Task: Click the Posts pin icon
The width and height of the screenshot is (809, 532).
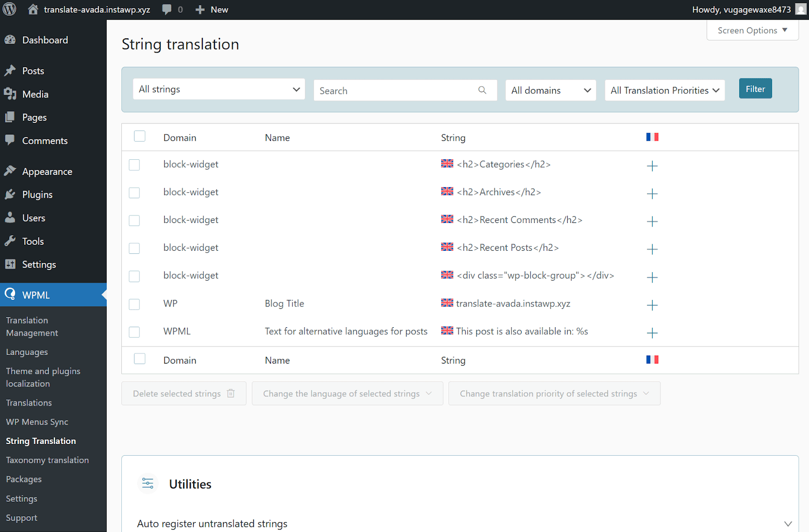Action: click(10, 71)
